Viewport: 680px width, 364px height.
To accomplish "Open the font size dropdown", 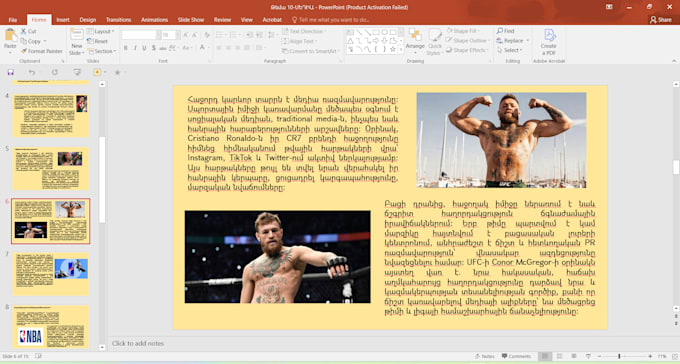I will [x=178, y=35].
